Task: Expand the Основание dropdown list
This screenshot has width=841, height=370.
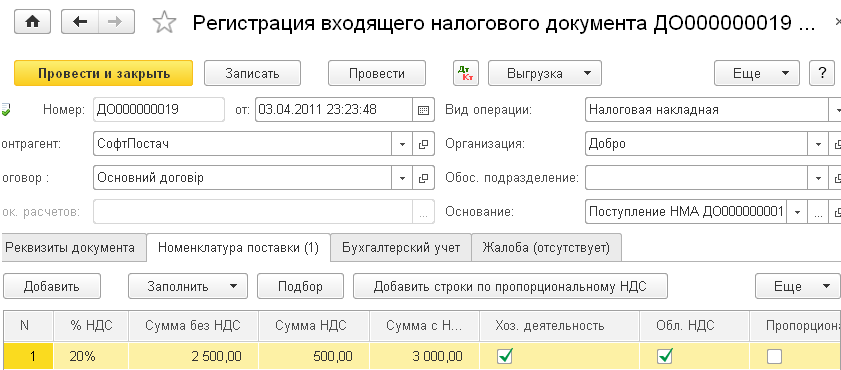Action: [798, 212]
